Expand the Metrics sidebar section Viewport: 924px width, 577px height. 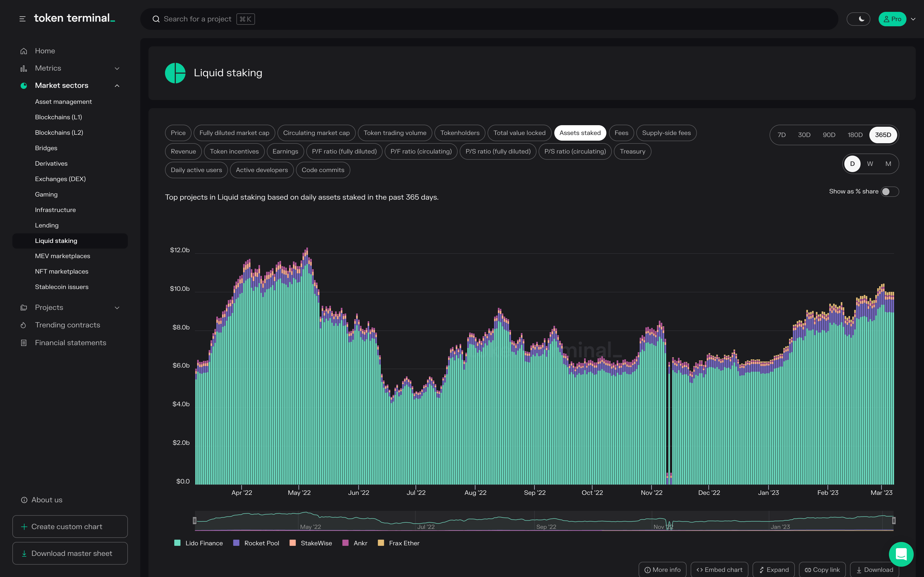(117, 68)
